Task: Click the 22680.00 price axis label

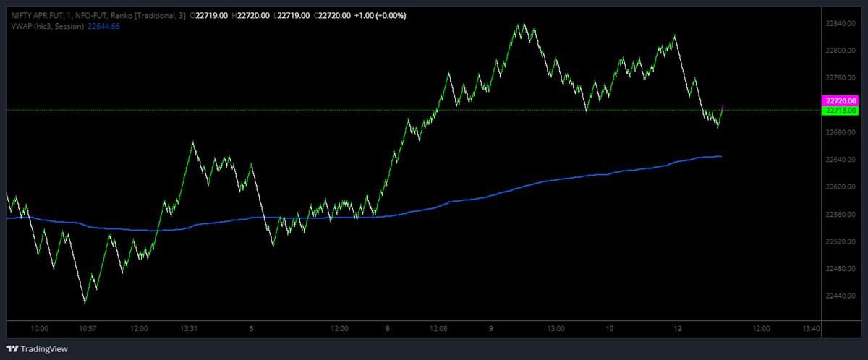Action: pyautogui.click(x=841, y=132)
